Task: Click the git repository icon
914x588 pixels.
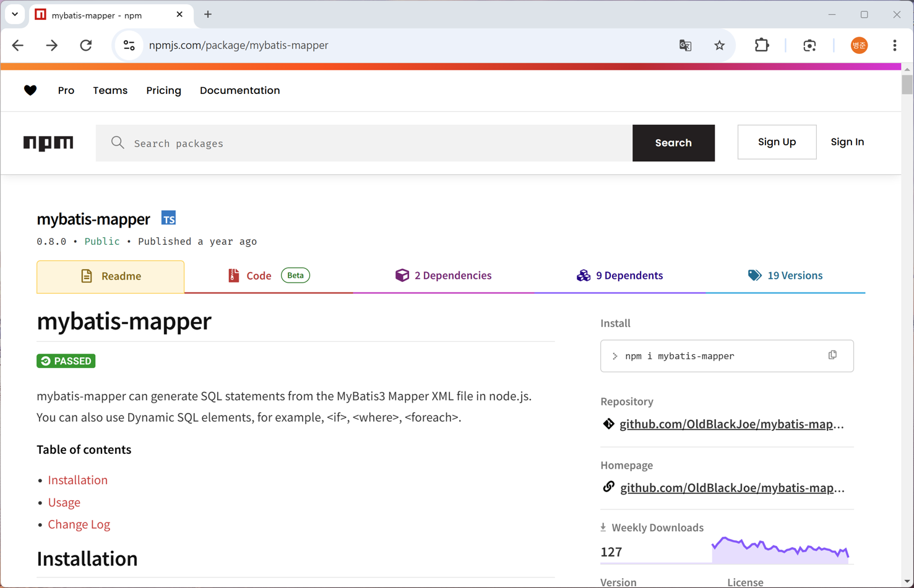Action: click(609, 424)
